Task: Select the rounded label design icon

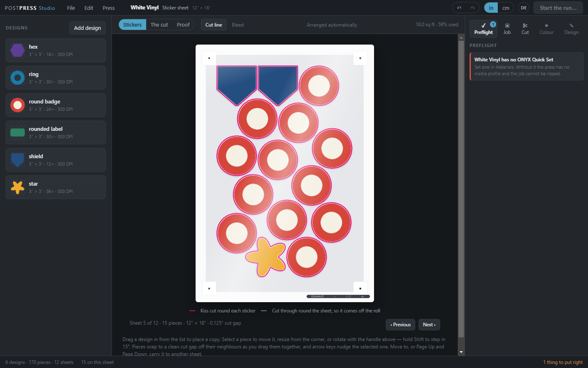Action: [x=18, y=132]
